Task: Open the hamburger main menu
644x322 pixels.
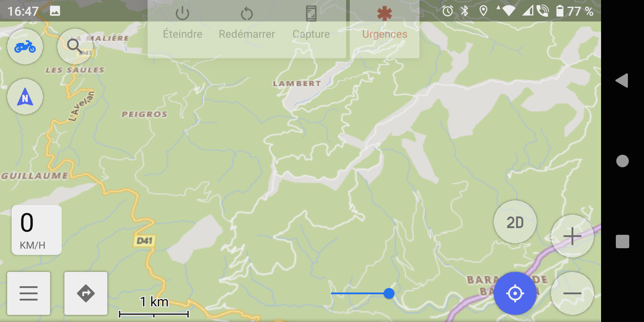Action: click(x=29, y=293)
